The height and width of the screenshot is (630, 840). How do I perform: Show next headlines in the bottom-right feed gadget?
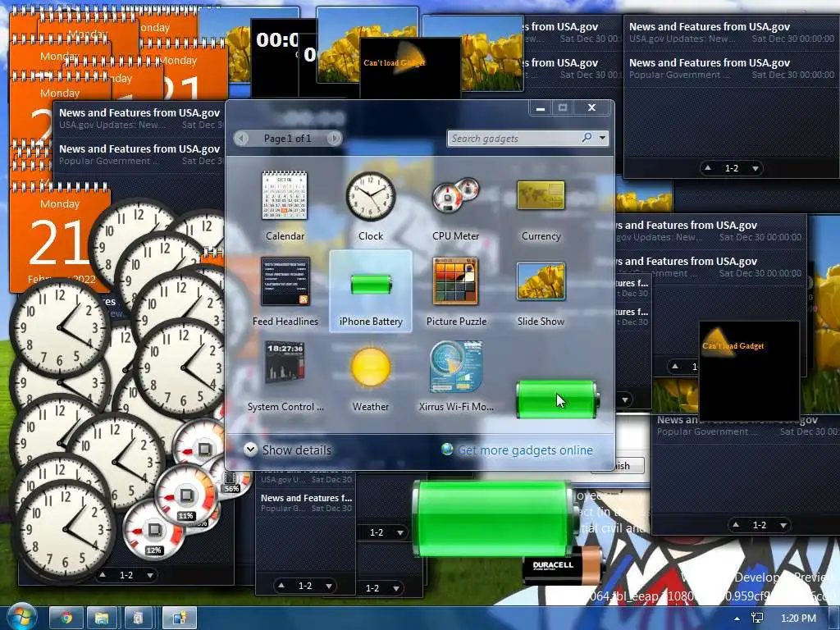(783, 525)
